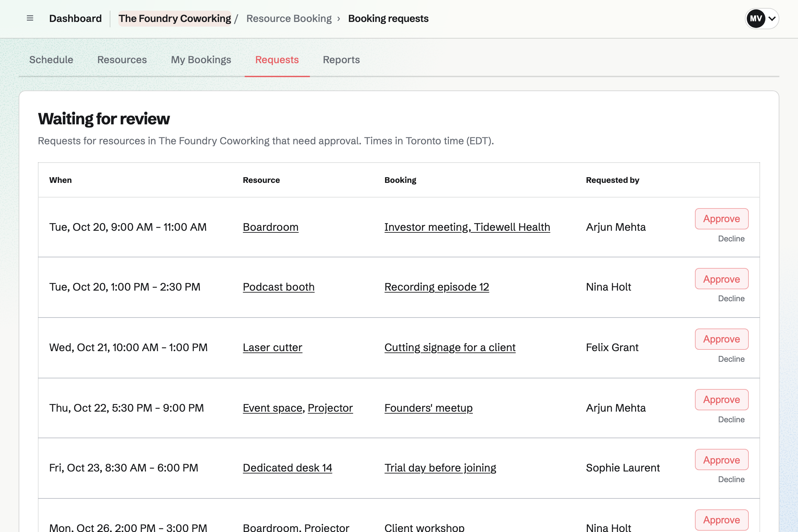This screenshot has width=798, height=532.
Task: Approve the Investor meeting, Tidewell Health request
Action: coord(722,219)
